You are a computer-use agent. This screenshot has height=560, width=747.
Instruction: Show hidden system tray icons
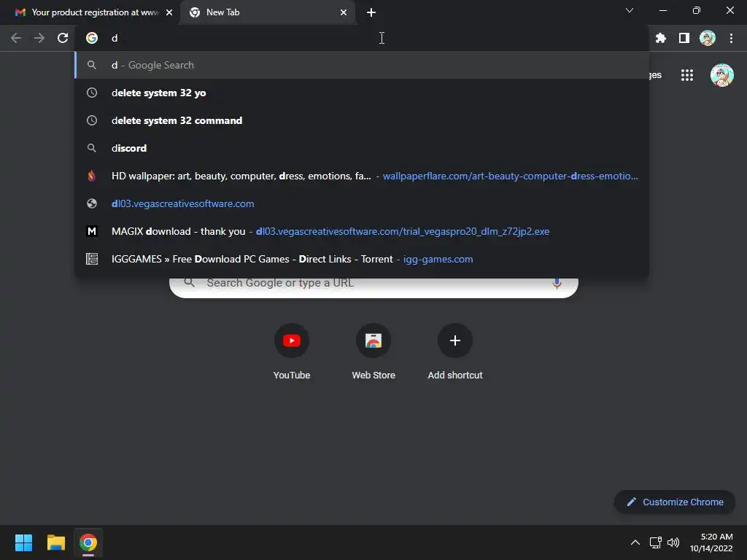(635, 542)
